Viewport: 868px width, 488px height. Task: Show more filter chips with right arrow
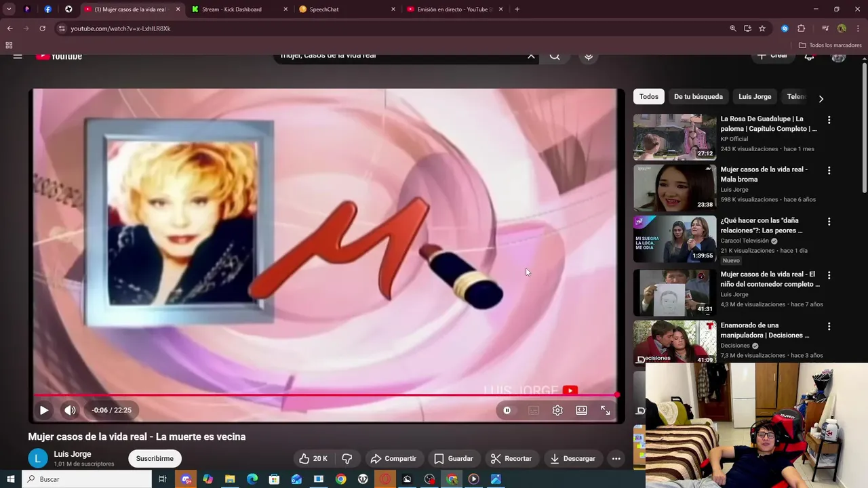821,99
